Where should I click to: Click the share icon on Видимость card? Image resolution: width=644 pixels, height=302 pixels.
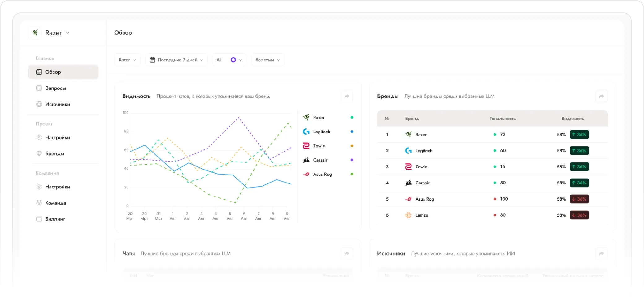(347, 96)
